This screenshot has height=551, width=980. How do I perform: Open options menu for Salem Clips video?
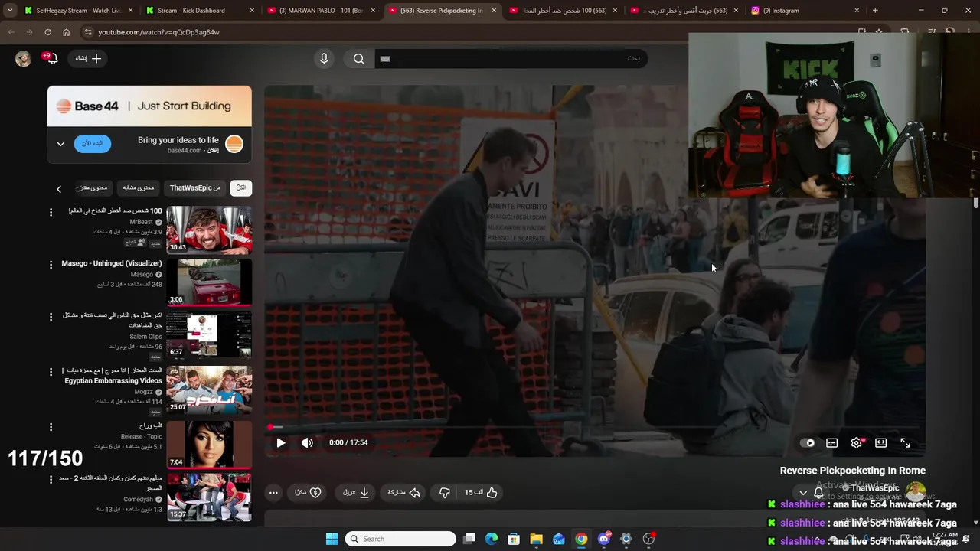click(51, 317)
